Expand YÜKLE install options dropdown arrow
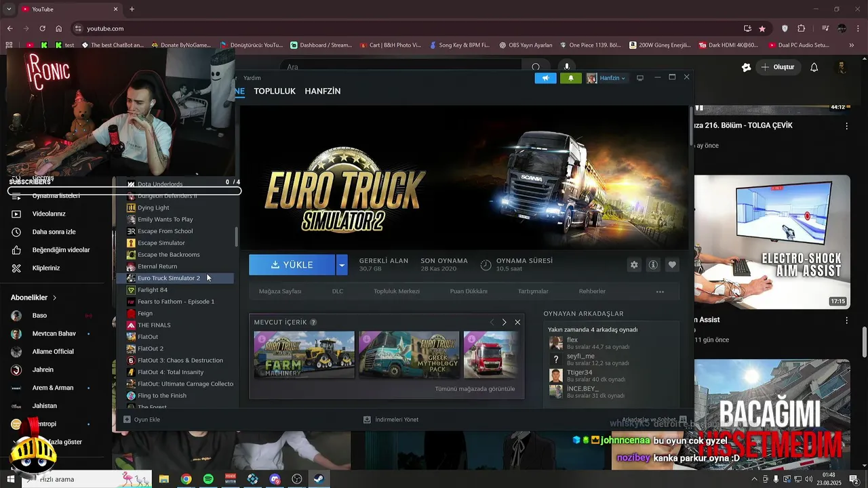The height and width of the screenshot is (488, 868). click(x=342, y=265)
